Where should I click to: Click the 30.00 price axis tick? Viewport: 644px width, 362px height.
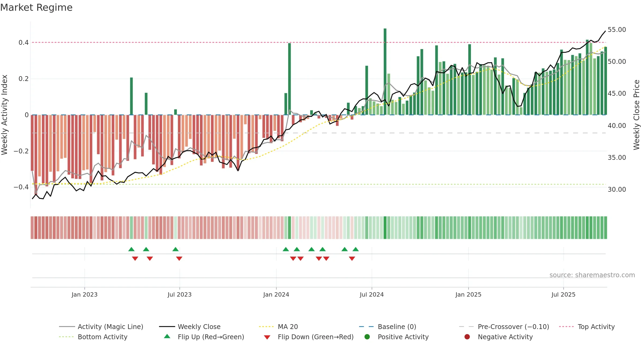[x=617, y=189]
